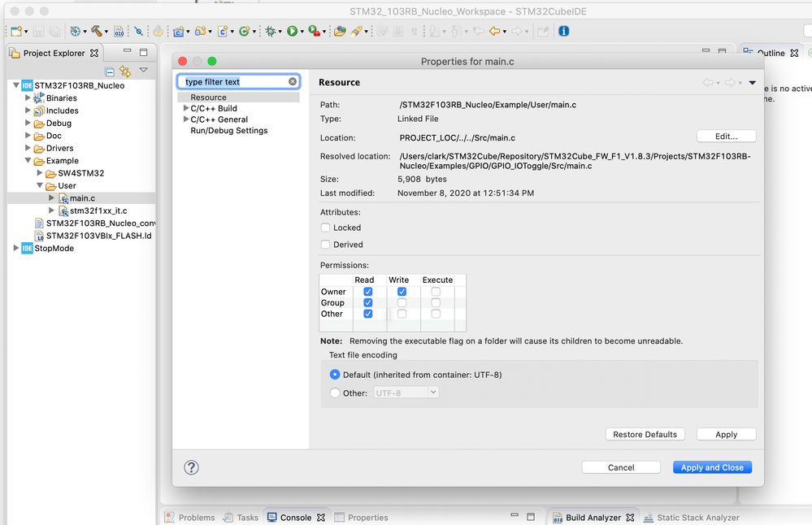Click the Debug bug icon
The image size is (812, 525).
tap(271, 31)
